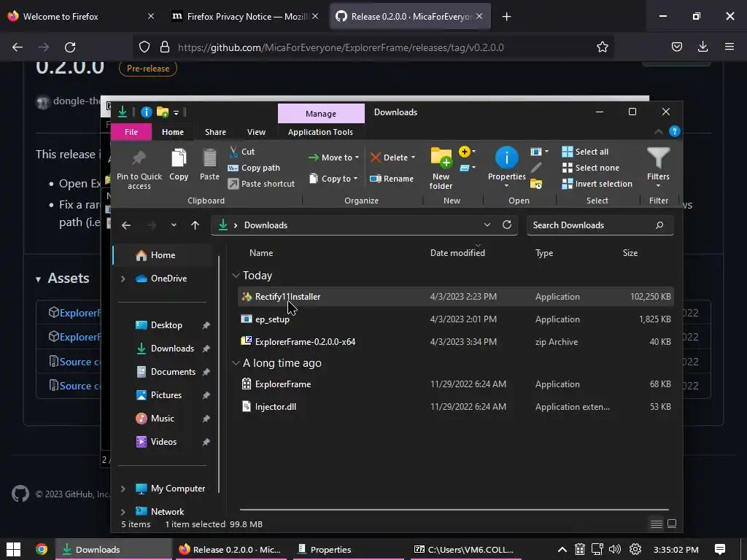Click Invert selection in ribbon
Viewport: 747px width, 560px height.
597,184
